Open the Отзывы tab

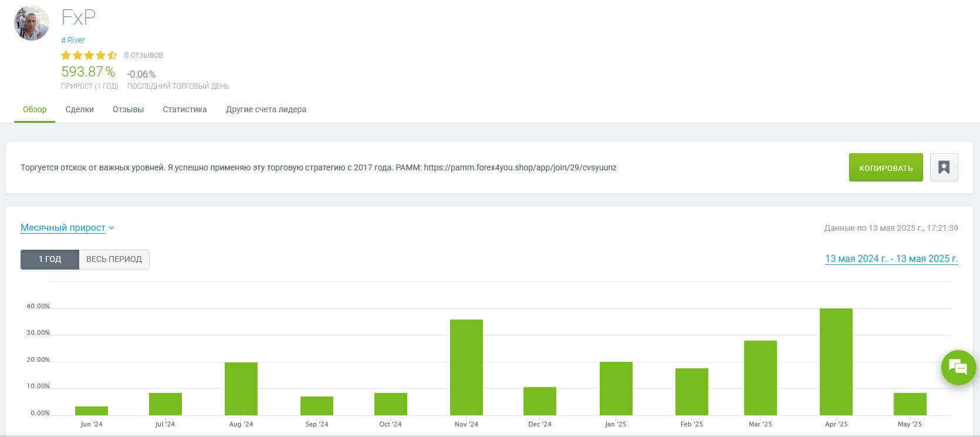coord(128,109)
